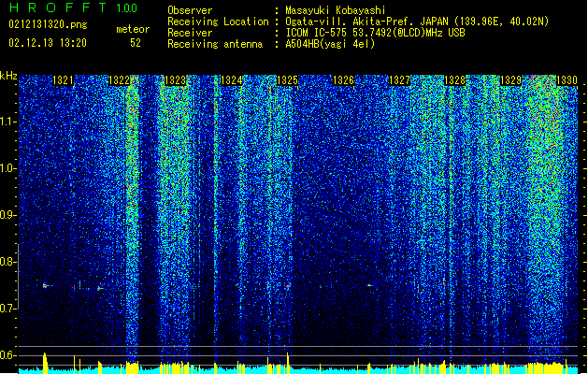Viewport: 588px width, 374px height.
Task: Click the 1330 time marker
Action: (567, 80)
